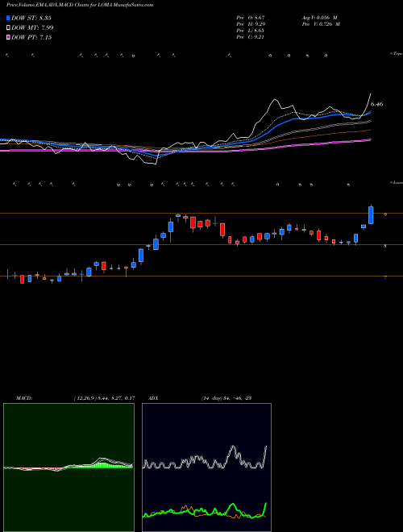Viewport: 403px width, 532px height.
Task: Click the 6.46 label on EMA chart
Action: [376, 104]
